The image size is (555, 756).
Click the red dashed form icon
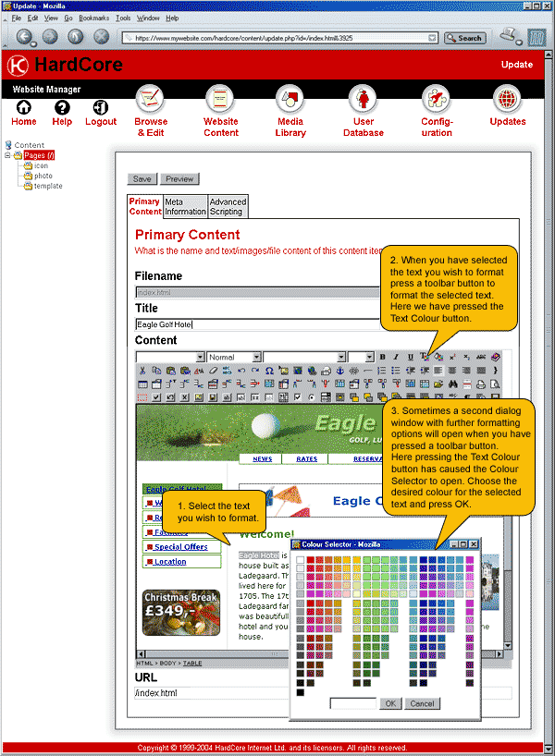(142, 397)
